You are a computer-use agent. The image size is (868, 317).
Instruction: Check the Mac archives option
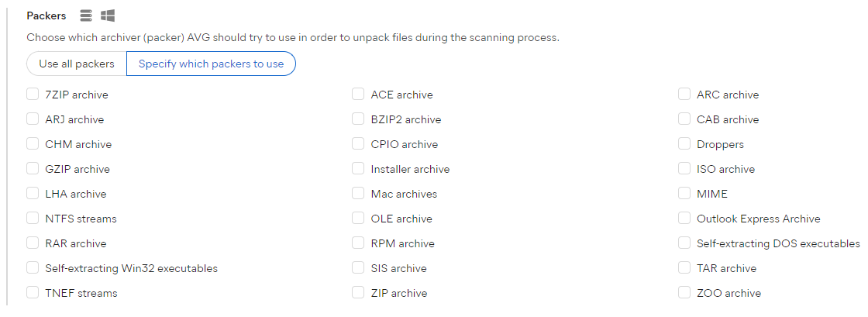pos(358,194)
